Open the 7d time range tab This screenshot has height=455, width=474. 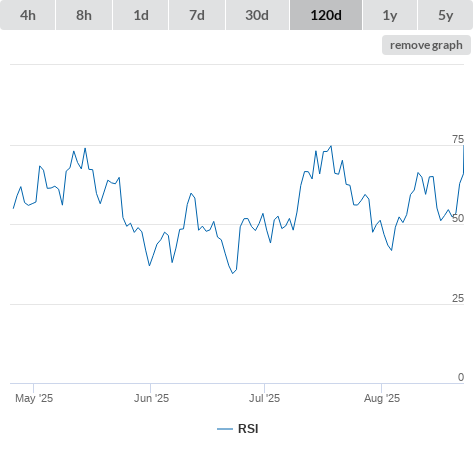click(197, 15)
